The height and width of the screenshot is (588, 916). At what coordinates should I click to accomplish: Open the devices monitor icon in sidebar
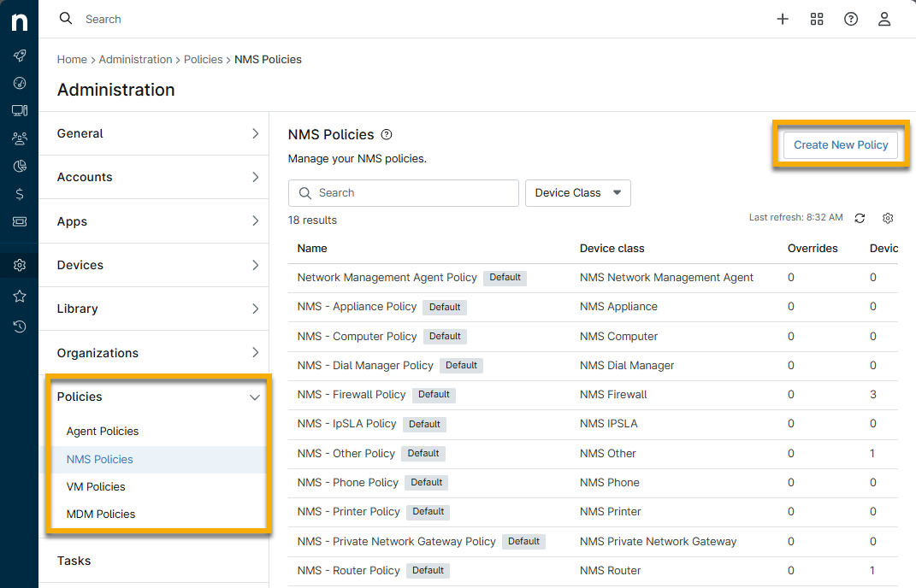tap(20, 110)
